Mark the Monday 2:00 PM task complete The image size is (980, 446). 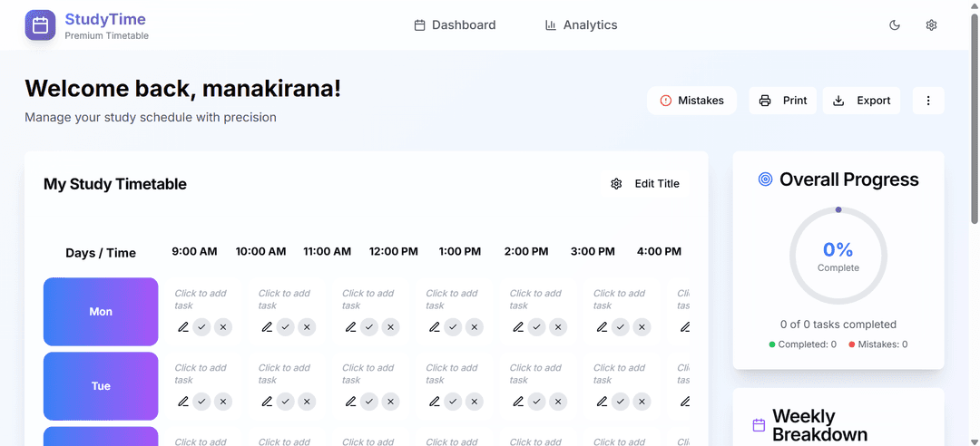pyautogui.click(x=620, y=326)
